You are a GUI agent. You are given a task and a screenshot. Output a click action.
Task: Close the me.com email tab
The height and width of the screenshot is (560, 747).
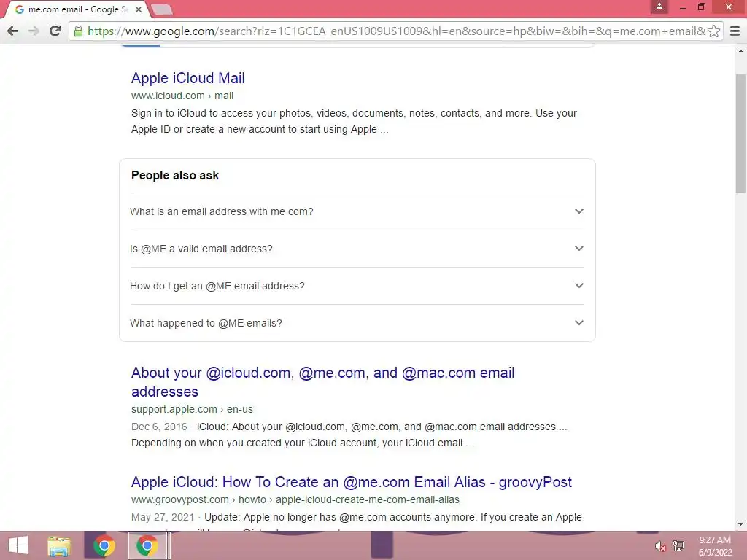tap(138, 9)
